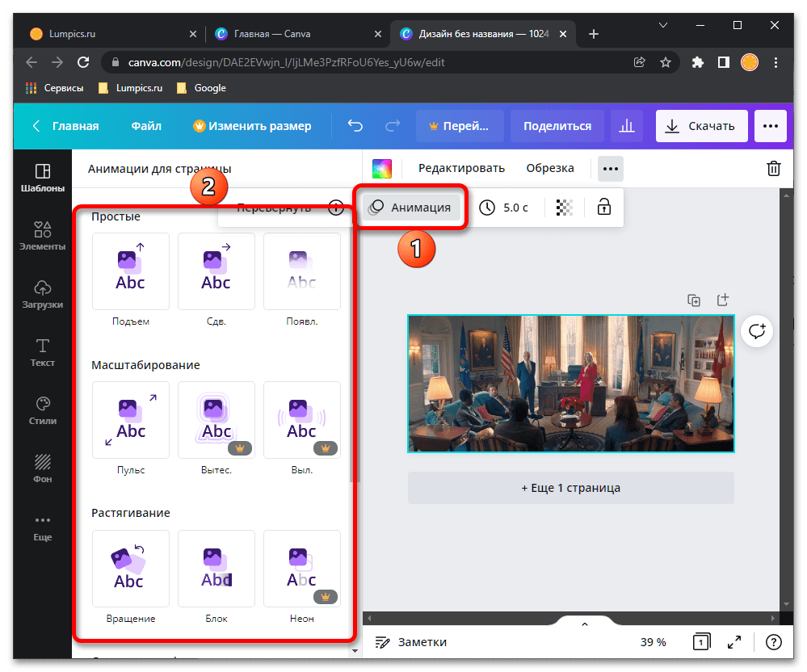Delete the selected element with trash icon
Viewport: 807px width, 672px height.
[774, 168]
